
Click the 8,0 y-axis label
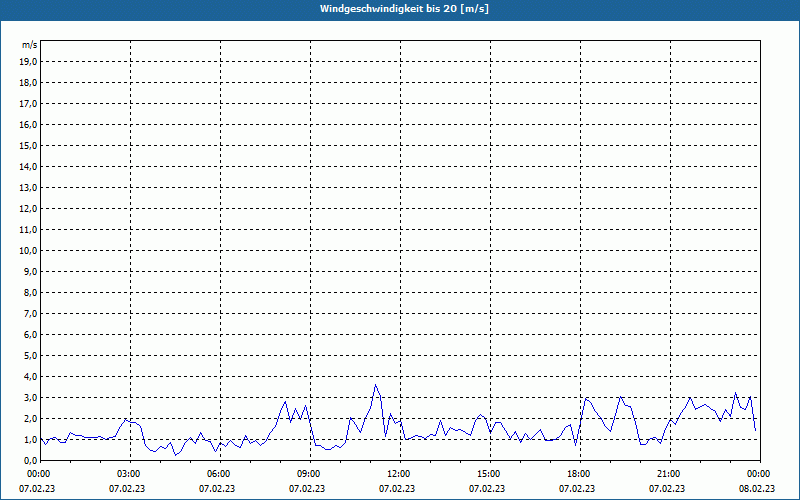pyautogui.click(x=31, y=292)
